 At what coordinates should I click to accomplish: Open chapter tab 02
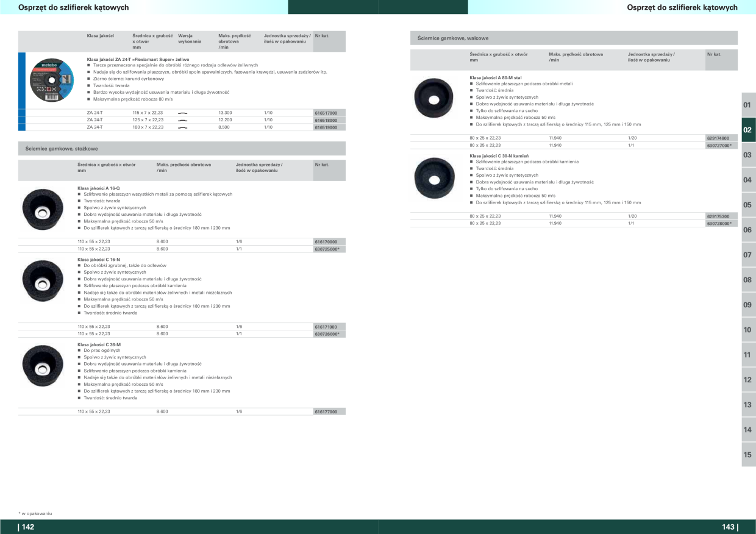coord(748,130)
